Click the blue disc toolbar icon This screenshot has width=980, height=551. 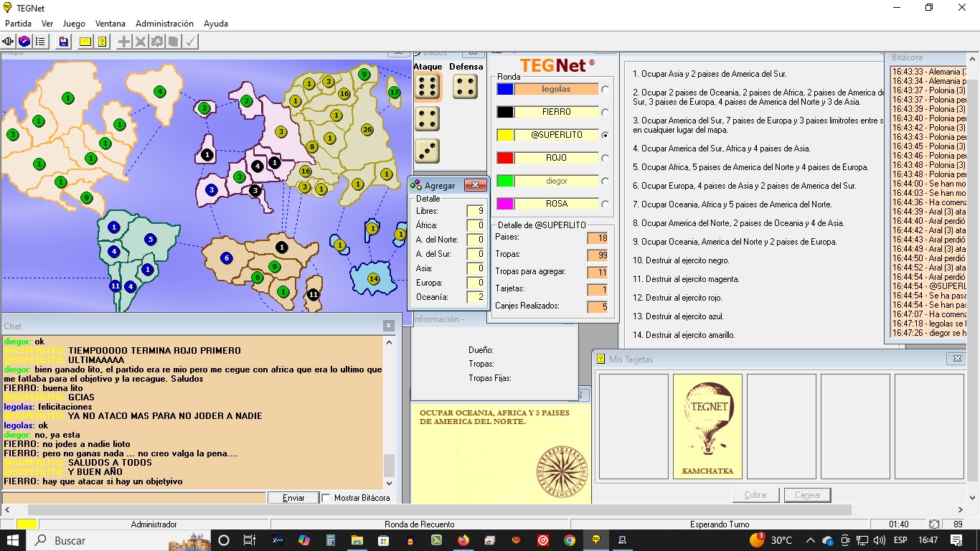(24, 42)
